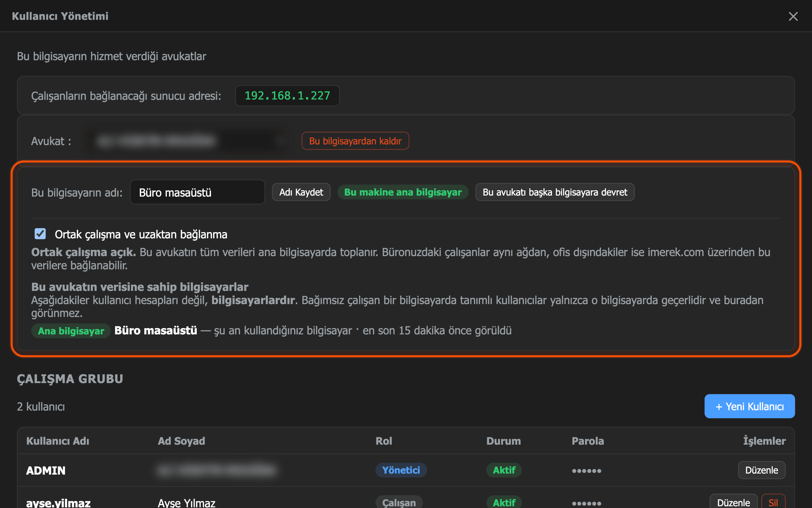Click the Ad Soyad column header

[181, 441]
